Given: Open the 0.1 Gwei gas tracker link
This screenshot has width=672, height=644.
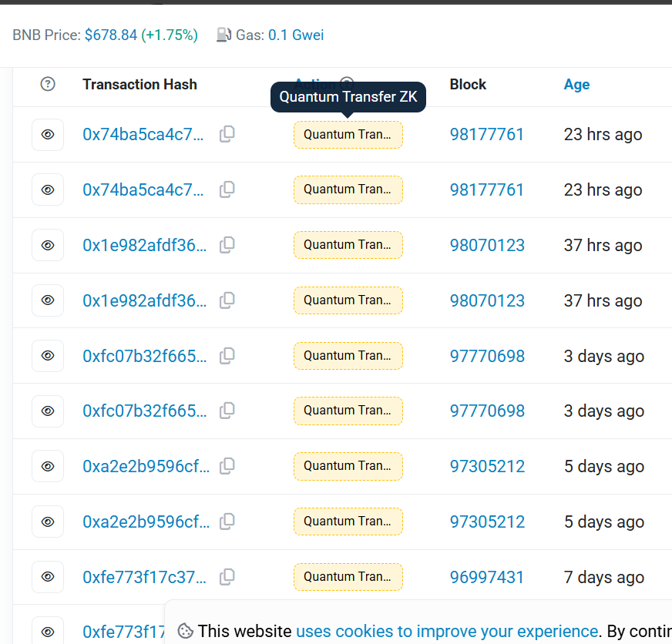Looking at the screenshot, I should (296, 35).
